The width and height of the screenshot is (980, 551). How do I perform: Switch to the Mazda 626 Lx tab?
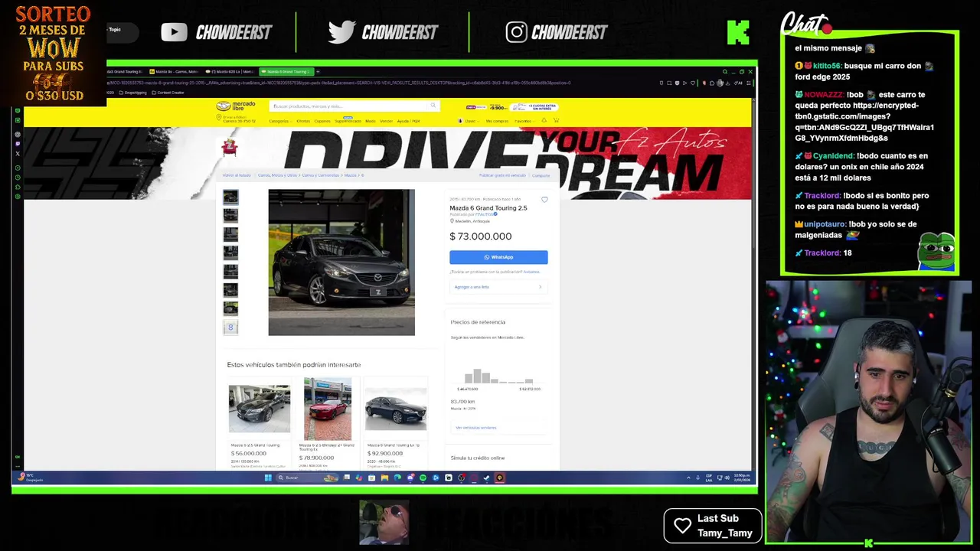230,71
